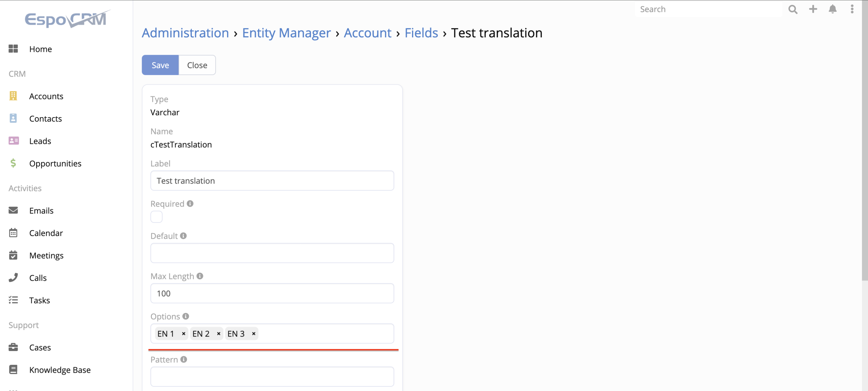Go to Entity Manager breadcrumb link

tap(286, 33)
